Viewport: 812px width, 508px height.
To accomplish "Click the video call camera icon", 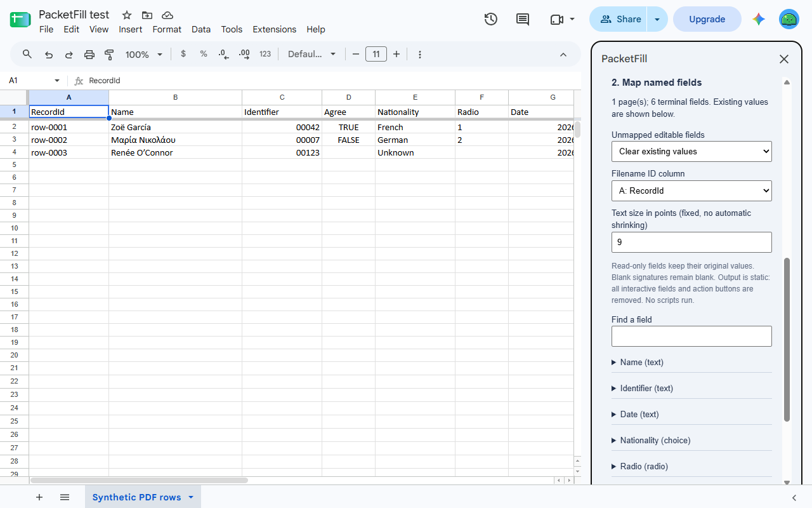I will [x=556, y=20].
